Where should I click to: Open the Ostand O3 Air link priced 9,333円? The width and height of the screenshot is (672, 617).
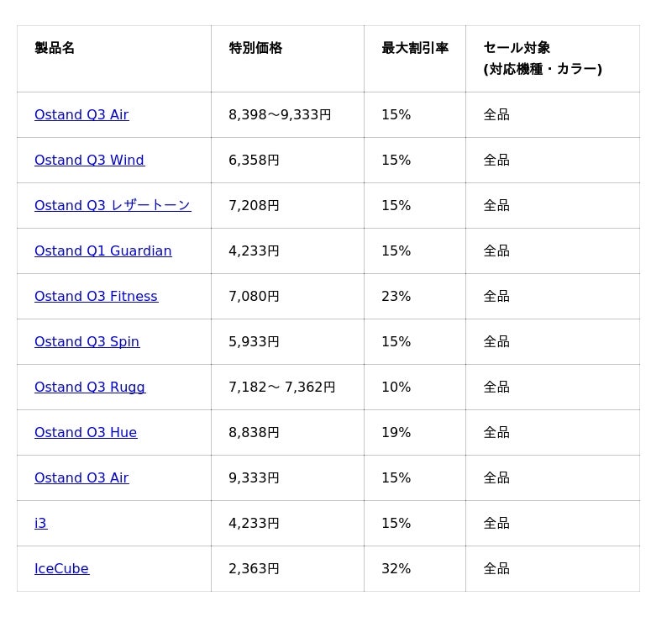click(81, 478)
